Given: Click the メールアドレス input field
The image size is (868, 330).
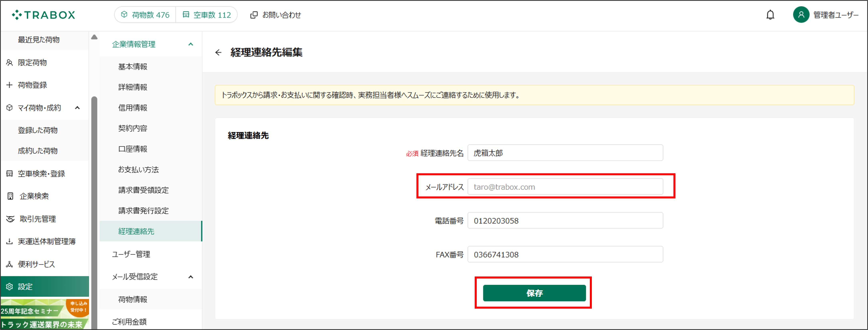Looking at the screenshot, I should click(x=565, y=187).
